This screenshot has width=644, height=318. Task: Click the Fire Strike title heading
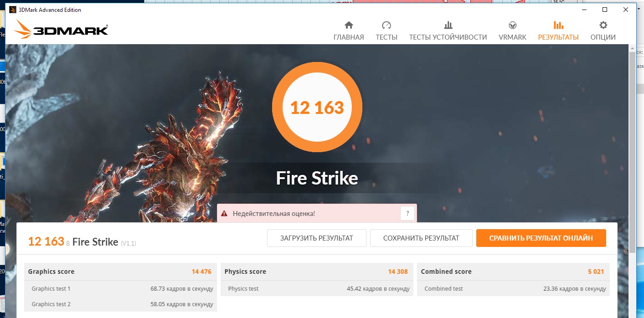pos(317,178)
